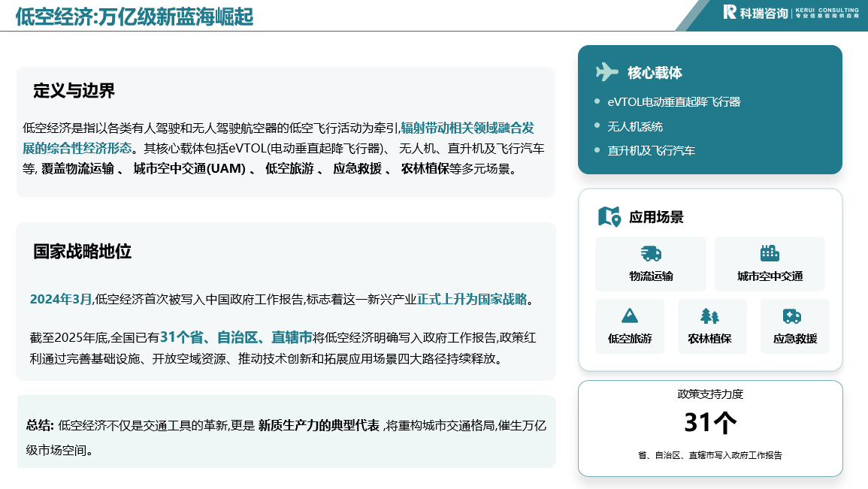Screen dimensions: 868x489
Task: Click the trees icon above 农林植保
Action: tap(709, 315)
